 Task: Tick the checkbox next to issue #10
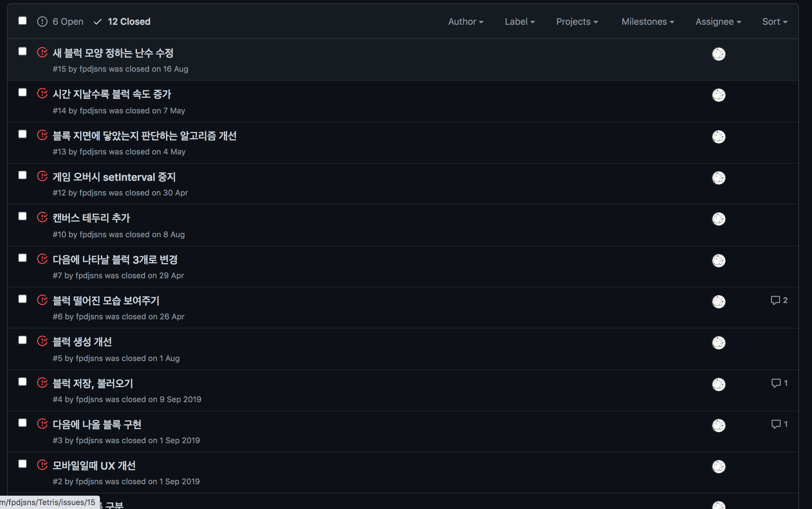pos(22,216)
